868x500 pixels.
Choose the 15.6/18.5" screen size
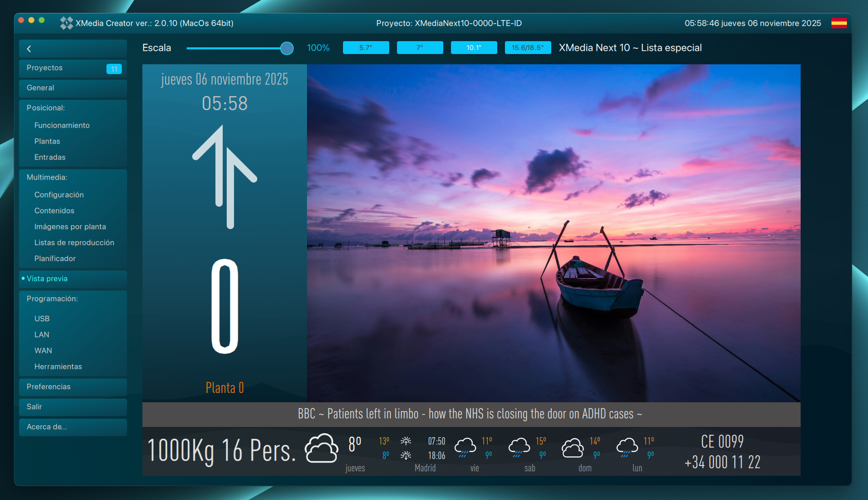(528, 48)
